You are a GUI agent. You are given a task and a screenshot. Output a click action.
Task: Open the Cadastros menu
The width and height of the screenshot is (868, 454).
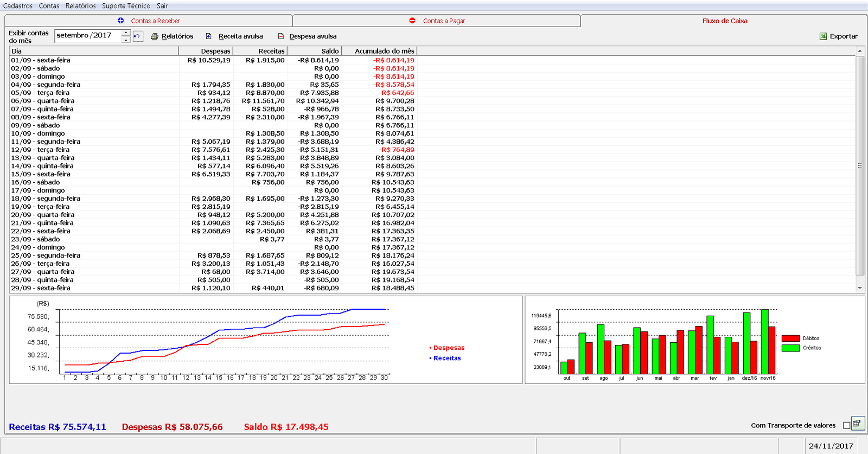click(x=18, y=6)
